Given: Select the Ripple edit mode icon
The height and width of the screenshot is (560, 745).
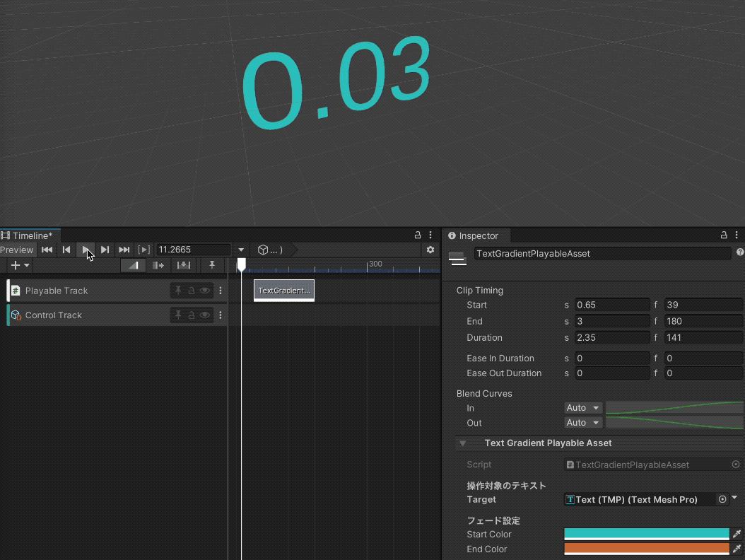Looking at the screenshot, I should (158, 265).
